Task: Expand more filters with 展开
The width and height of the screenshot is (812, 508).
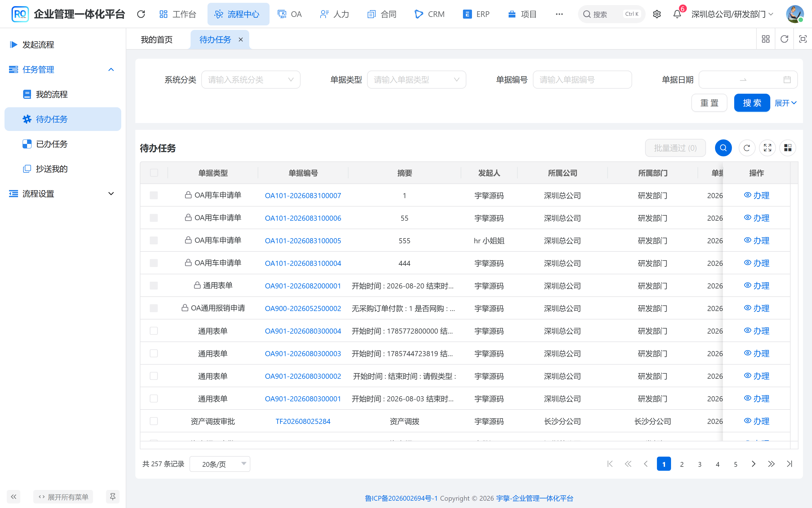Action: [x=785, y=103]
